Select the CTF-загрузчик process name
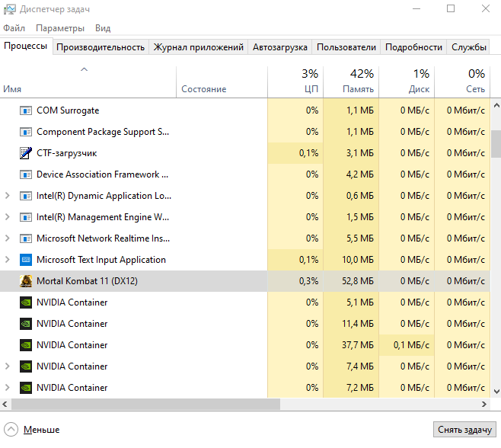Viewport: 501px width, 448px height. [x=66, y=153]
